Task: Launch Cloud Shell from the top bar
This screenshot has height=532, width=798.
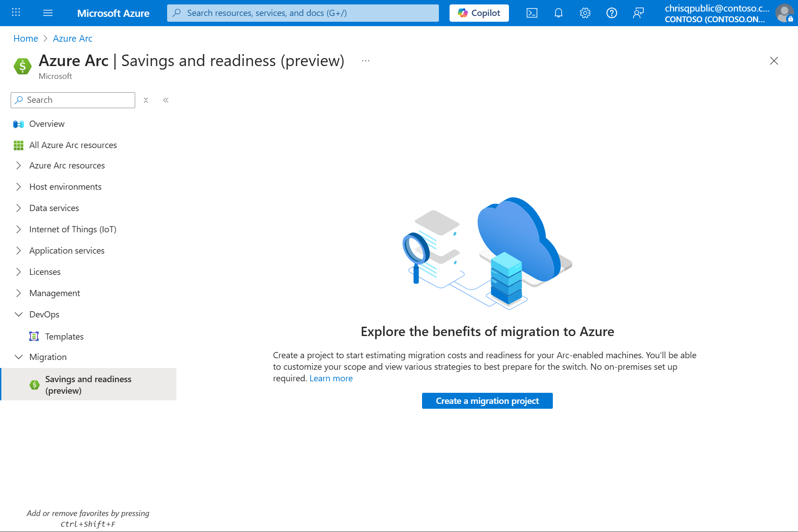Action: (x=532, y=13)
